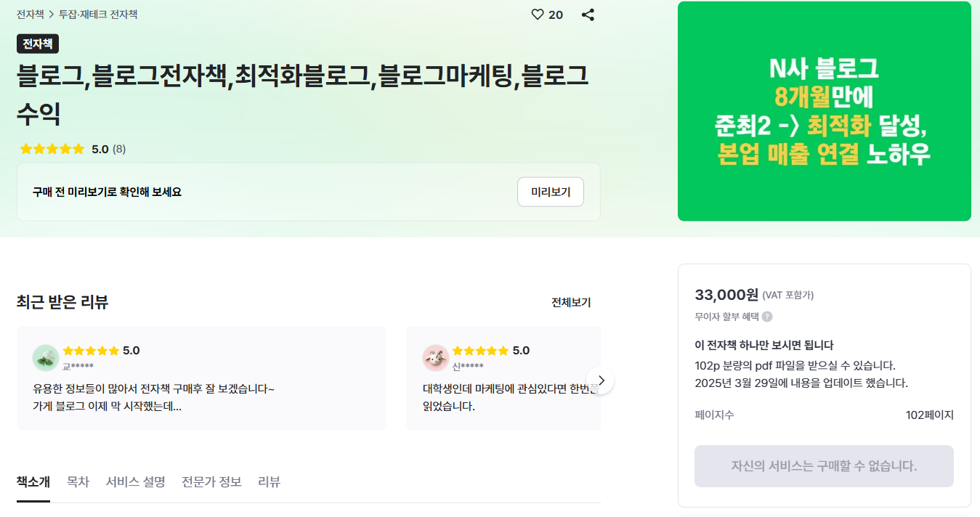Select the 책소개 tab
The image size is (980, 517).
click(33, 481)
